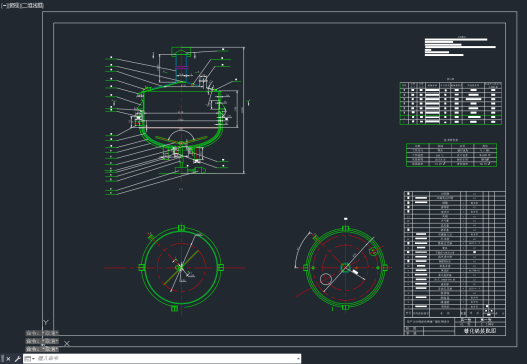
Task: Select the 催化锅装配图 title block text
Action: 480,331
